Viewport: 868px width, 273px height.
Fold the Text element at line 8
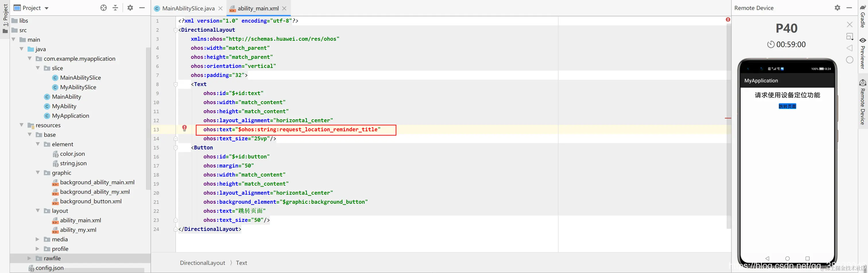pyautogui.click(x=175, y=84)
